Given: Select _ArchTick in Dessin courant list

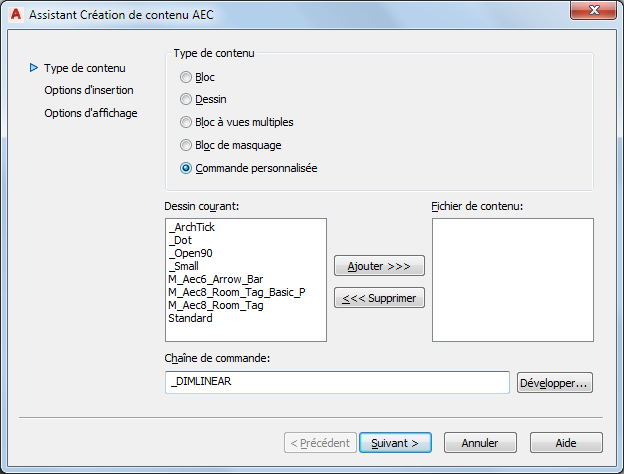Looking at the screenshot, I should (192, 228).
